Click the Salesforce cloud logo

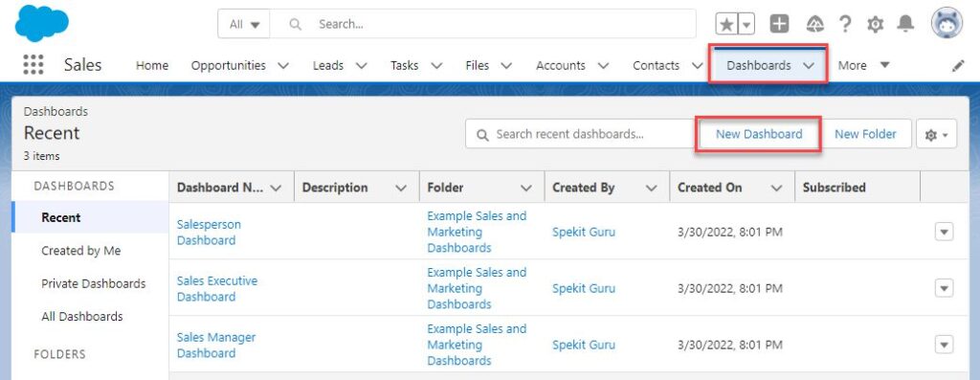pyautogui.click(x=41, y=23)
